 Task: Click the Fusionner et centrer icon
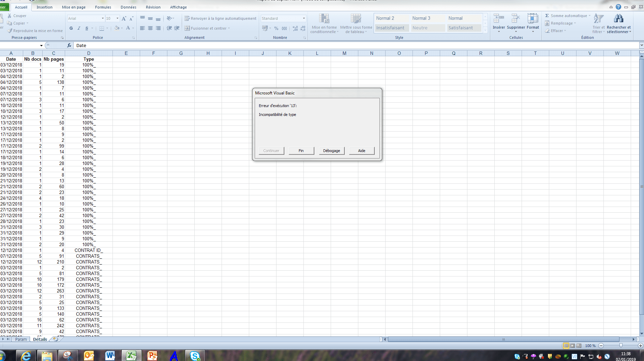pos(187,28)
